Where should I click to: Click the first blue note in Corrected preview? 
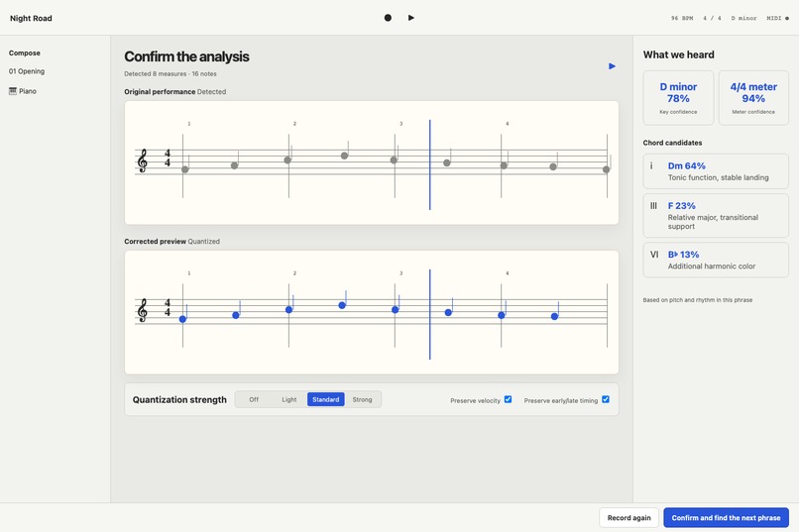coord(183,319)
